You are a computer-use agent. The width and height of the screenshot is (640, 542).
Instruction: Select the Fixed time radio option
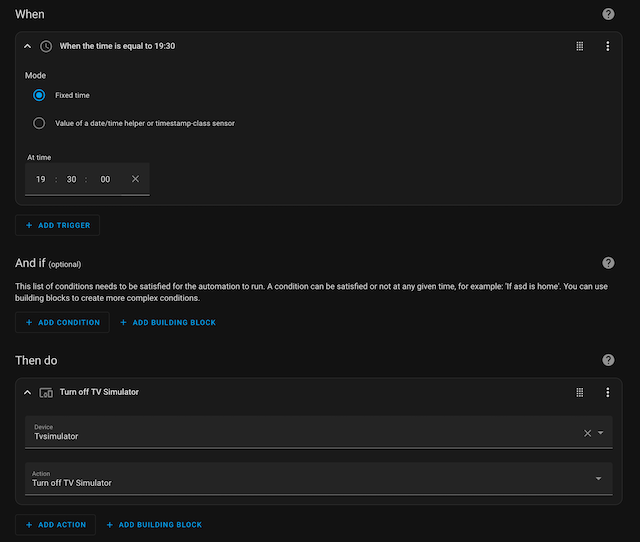click(x=39, y=95)
